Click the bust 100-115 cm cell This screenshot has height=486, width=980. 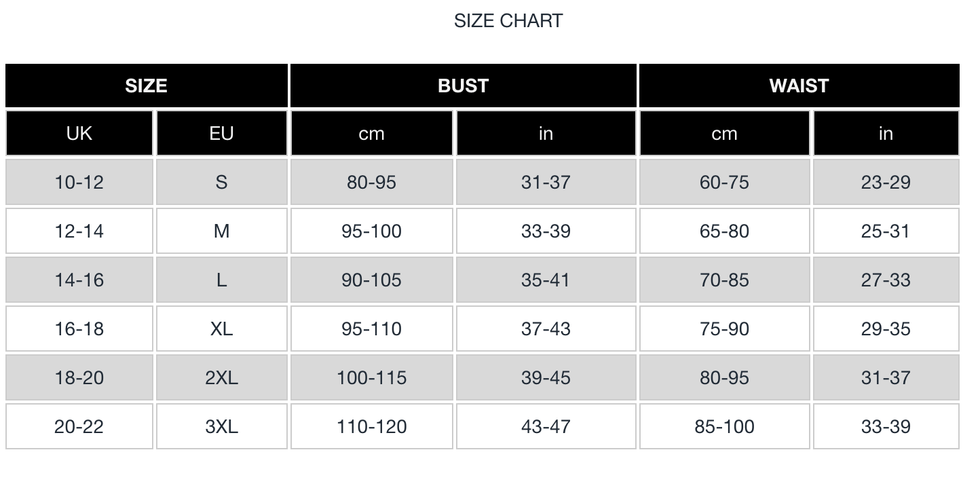[371, 377]
